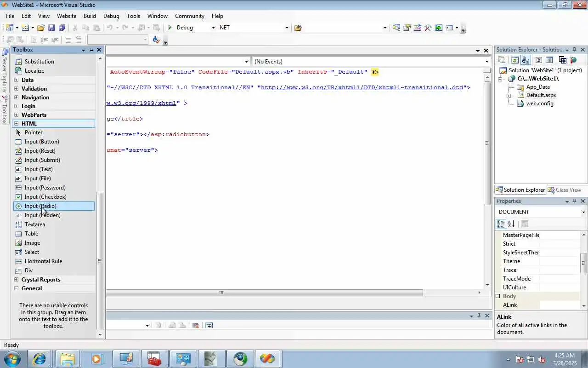Click the Nest Related Files icon

click(x=526, y=60)
